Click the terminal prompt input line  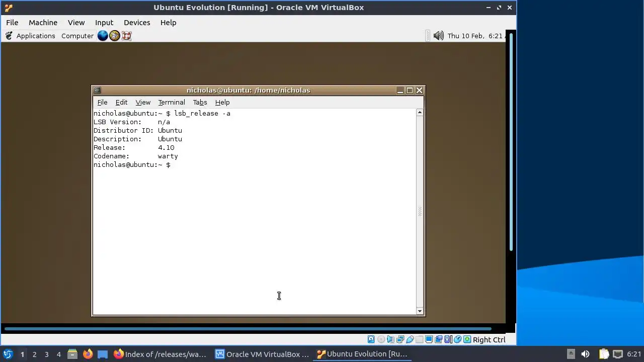tap(132, 165)
